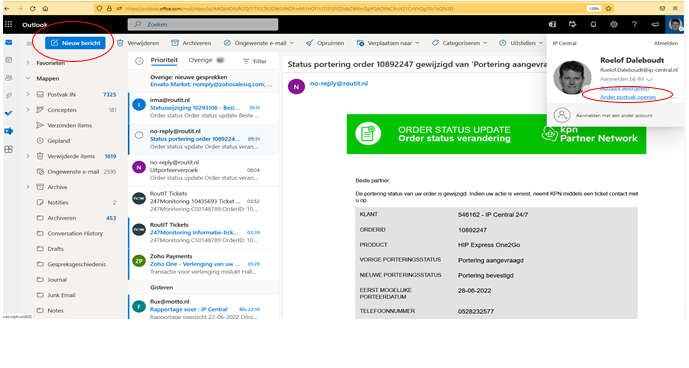Open the app launcher waffle icon
The image size is (689, 368).
[8, 24]
